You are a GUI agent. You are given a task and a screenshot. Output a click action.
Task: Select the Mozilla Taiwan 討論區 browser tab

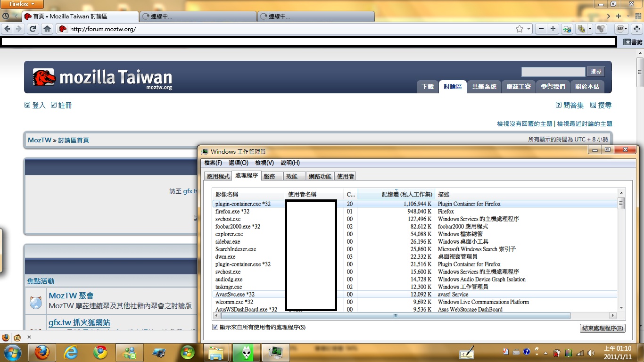click(80, 16)
